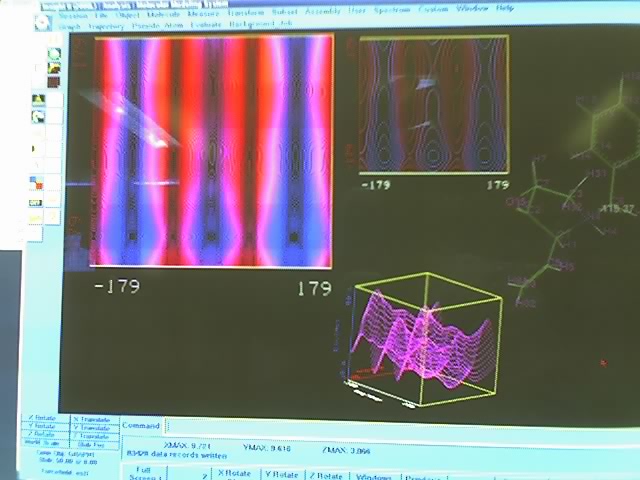
Task: Click the X Translate dial box
Action: pos(95,420)
